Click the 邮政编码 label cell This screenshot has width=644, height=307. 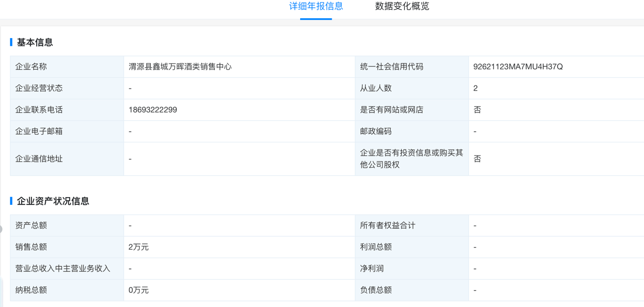coord(411,131)
